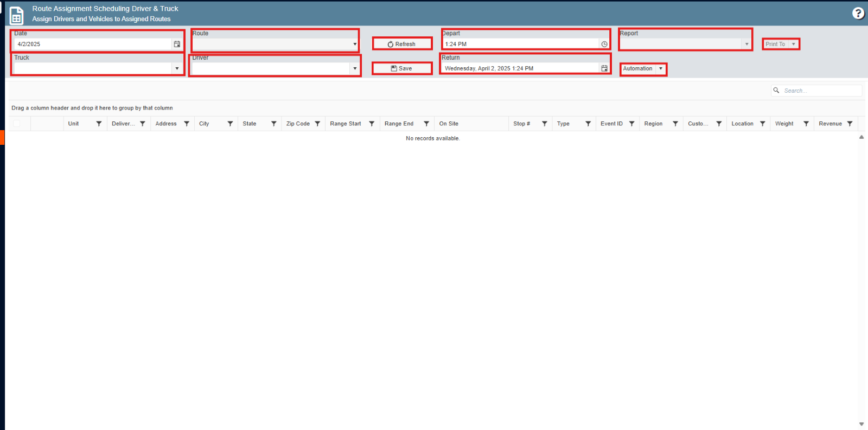The image size is (868, 430).
Task: Click the Save button
Action: (402, 68)
